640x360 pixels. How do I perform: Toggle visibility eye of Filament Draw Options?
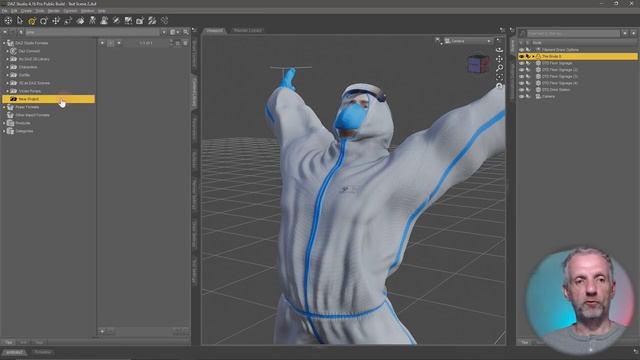tap(521, 50)
